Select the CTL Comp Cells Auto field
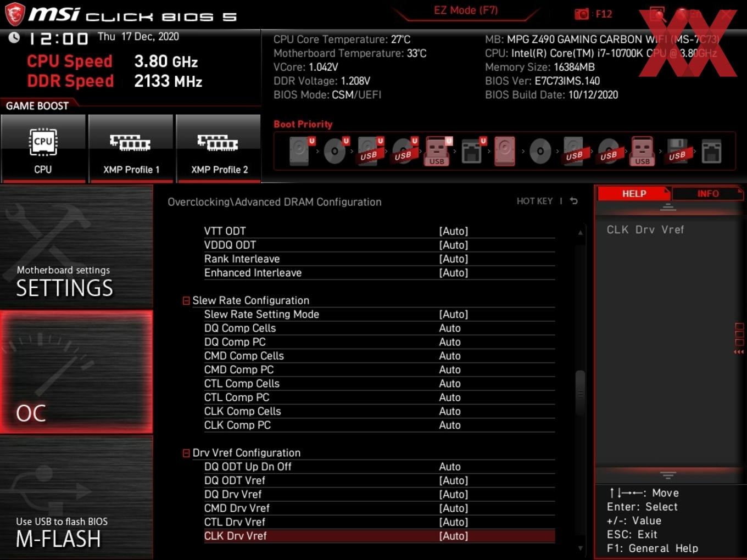The image size is (747, 560). [x=450, y=384]
